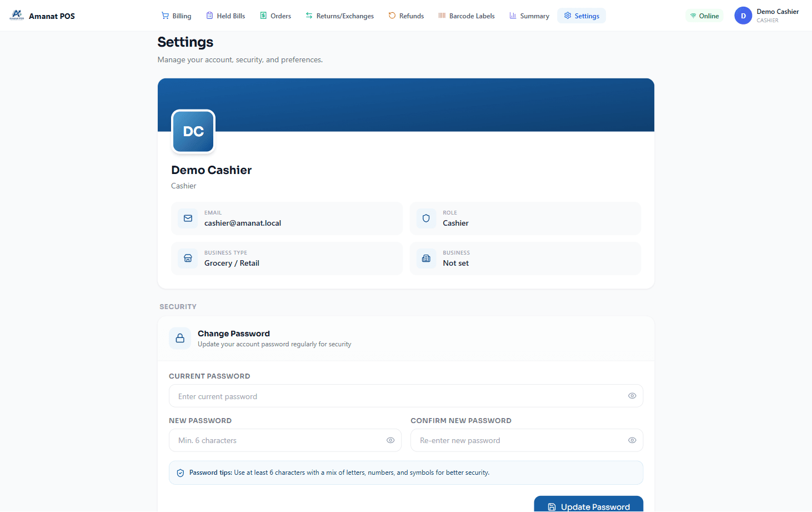The width and height of the screenshot is (812, 512).
Task: Open the Billing tab
Action: 176,16
